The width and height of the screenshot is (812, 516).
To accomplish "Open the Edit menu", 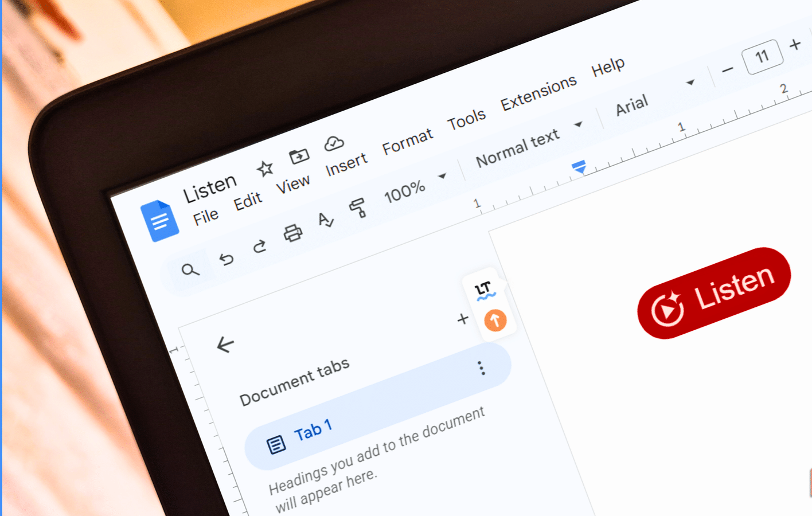I will pyautogui.click(x=248, y=201).
